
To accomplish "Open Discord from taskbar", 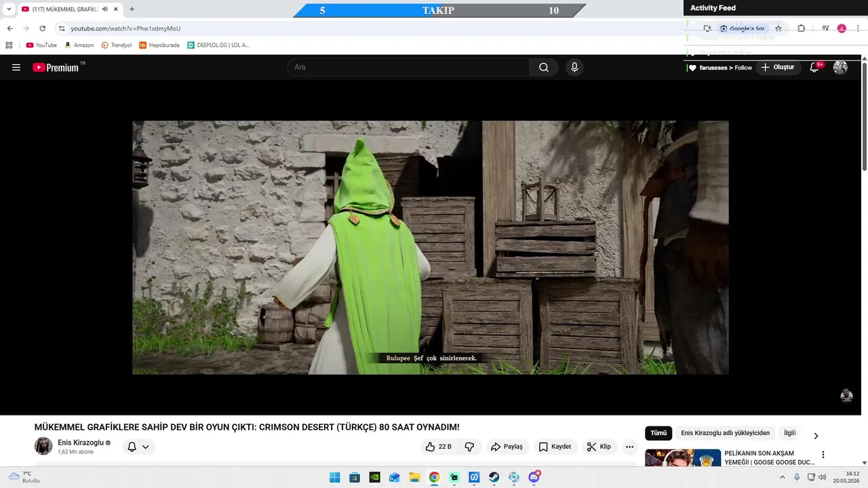I will pos(534,477).
